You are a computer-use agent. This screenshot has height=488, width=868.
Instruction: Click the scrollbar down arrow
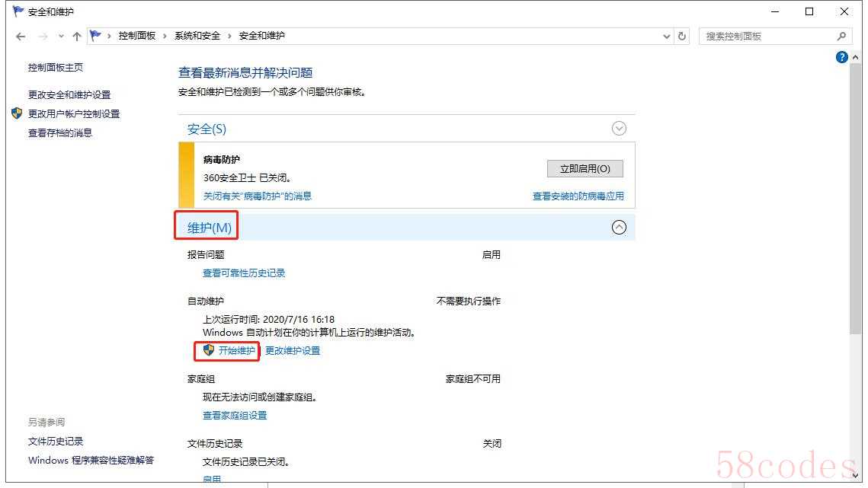855,475
